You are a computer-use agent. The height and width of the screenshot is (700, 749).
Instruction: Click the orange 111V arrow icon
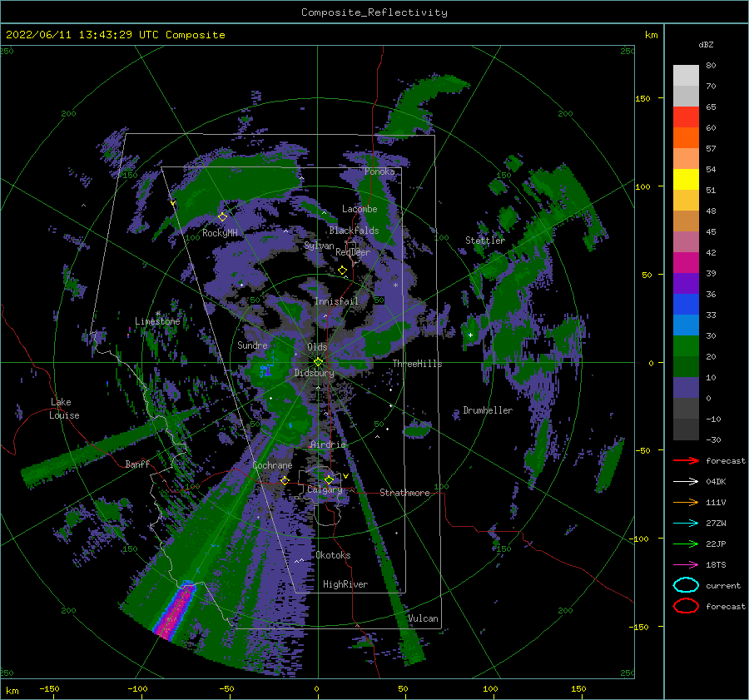click(x=686, y=502)
